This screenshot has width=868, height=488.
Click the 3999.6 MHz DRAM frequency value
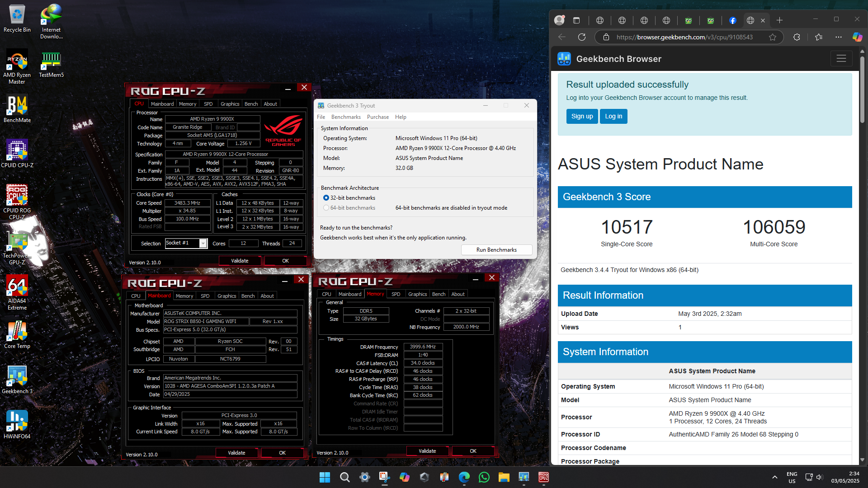click(x=423, y=347)
